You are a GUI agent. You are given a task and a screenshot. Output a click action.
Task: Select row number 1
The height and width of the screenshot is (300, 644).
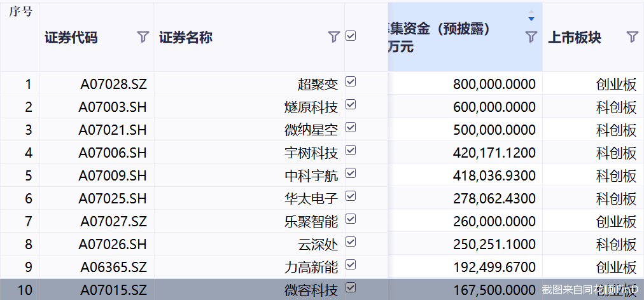tap(28, 84)
